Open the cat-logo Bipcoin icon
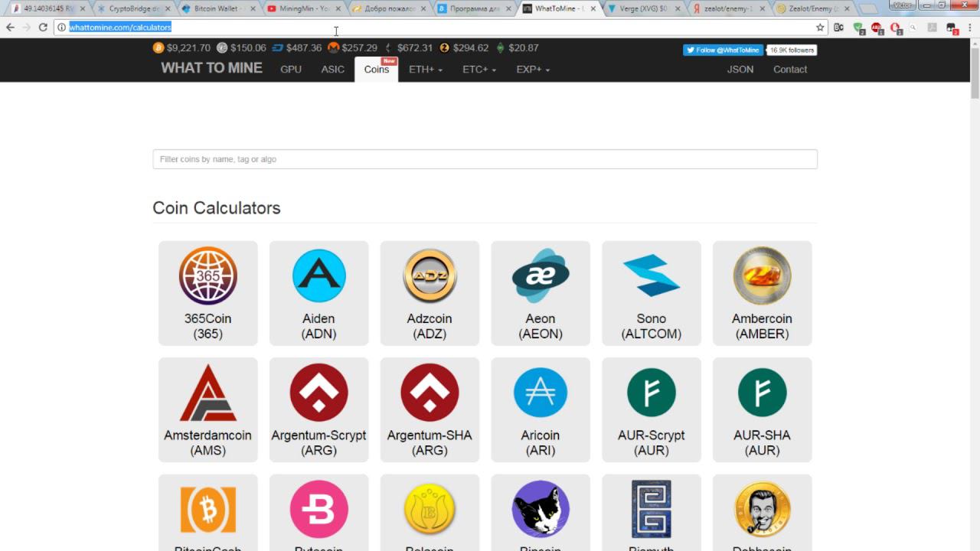This screenshot has width=980, height=551. click(541, 509)
